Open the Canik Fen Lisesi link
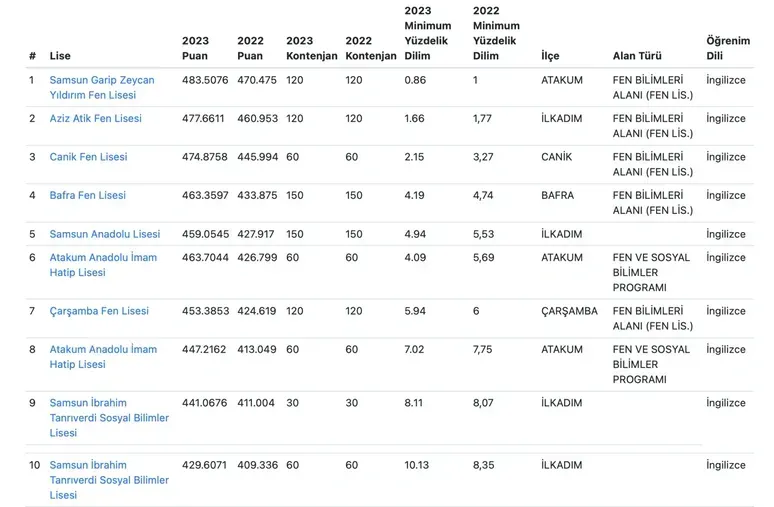The height and width of the screenshot is (507, 774). [88, 157]
